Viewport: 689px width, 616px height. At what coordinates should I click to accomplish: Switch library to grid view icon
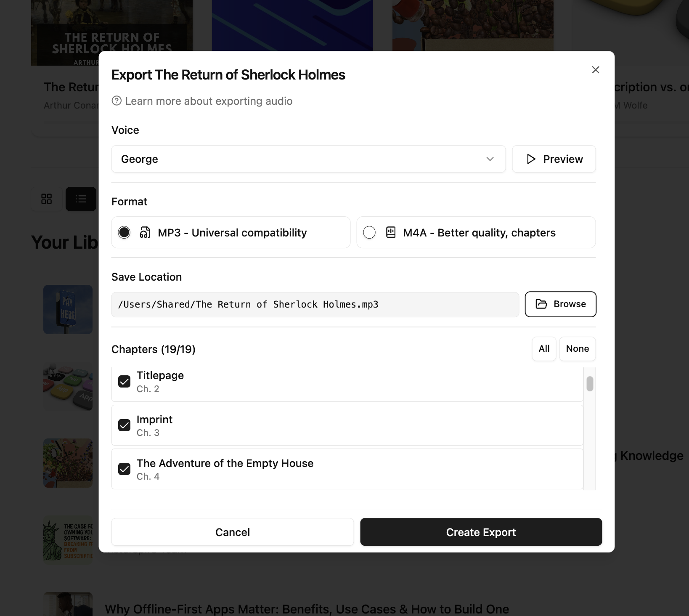click(47, 199)
